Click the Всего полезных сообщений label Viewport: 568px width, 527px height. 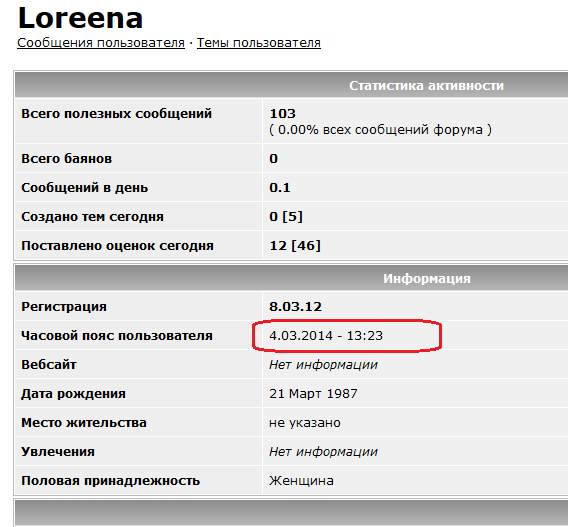coord(116,114)
